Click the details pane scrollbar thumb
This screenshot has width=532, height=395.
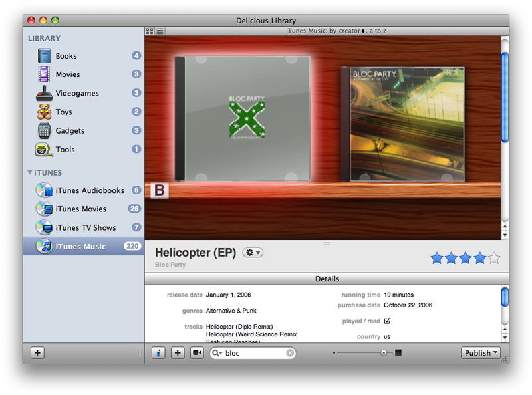pyautogui.click(x=505, y=297)
